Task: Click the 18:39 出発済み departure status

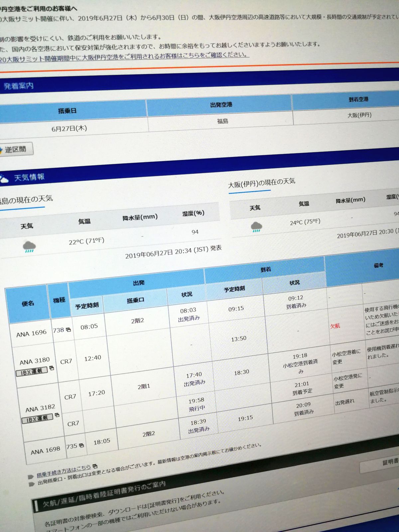Action: 199,426
